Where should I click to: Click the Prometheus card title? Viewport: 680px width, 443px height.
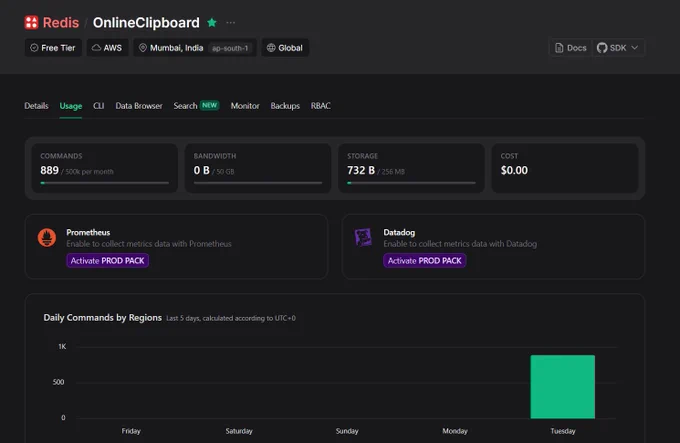pyautogui.click(x=88, y=232)
